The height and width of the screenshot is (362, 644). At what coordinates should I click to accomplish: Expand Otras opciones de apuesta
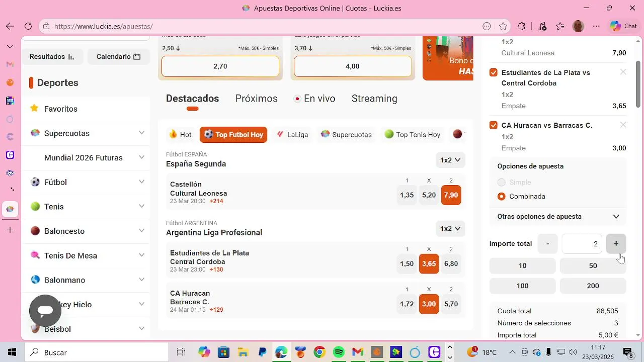click(558, 217)
